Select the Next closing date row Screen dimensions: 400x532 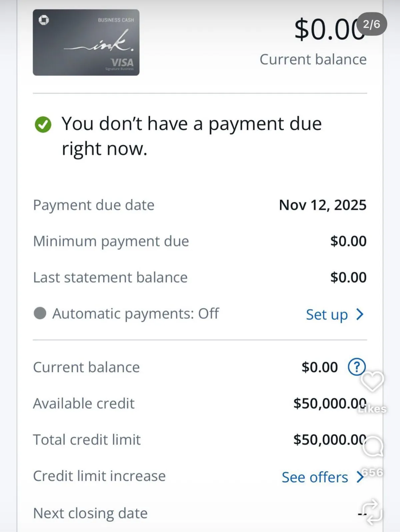(199, 513)
